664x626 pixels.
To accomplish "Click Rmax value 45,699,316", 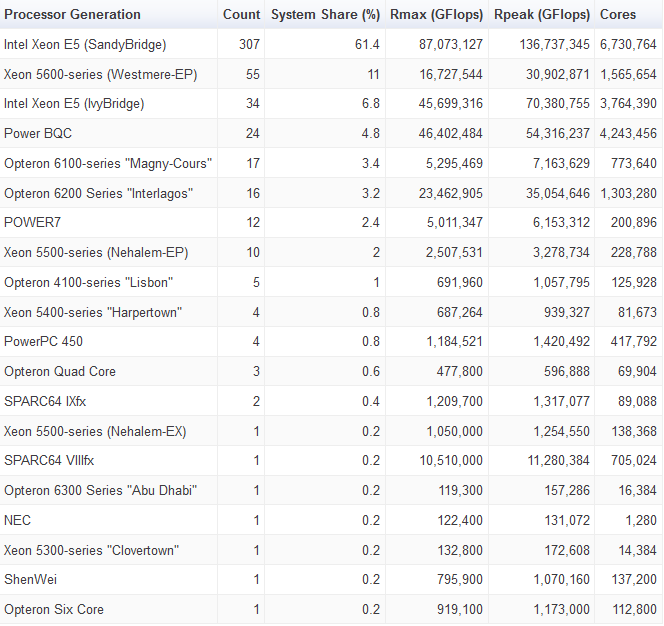I will pyautogui.click(x=451, y=104).
